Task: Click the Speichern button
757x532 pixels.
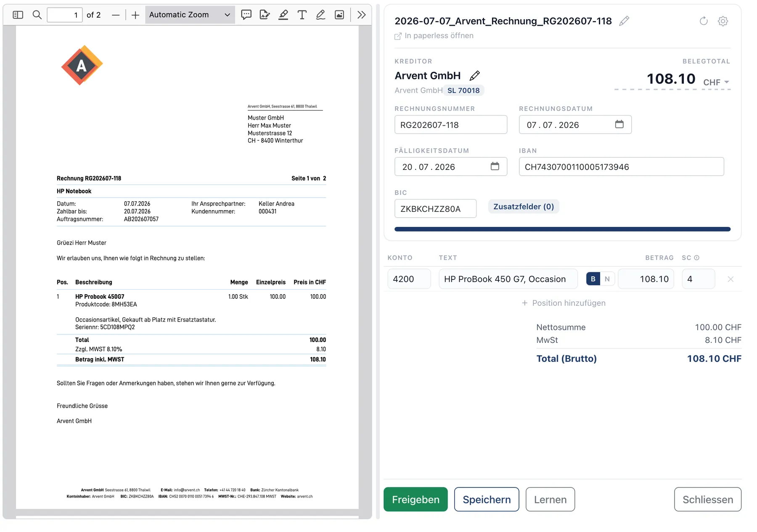Action: coord(487,499)
